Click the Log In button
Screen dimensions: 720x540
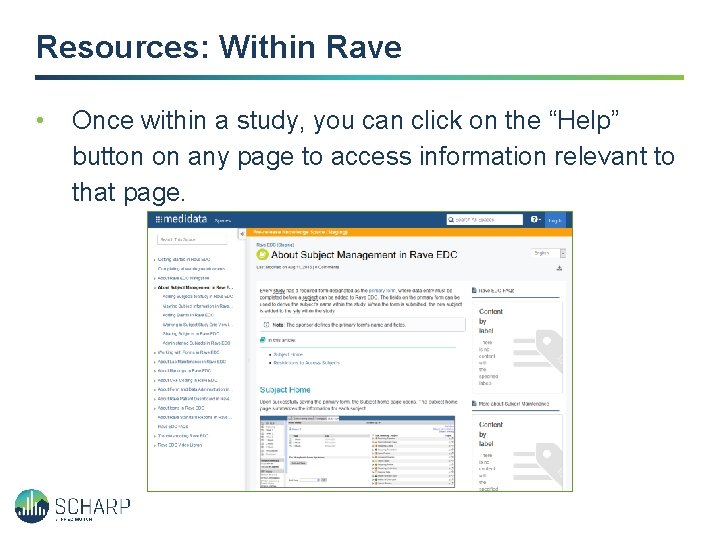[555, 220]
